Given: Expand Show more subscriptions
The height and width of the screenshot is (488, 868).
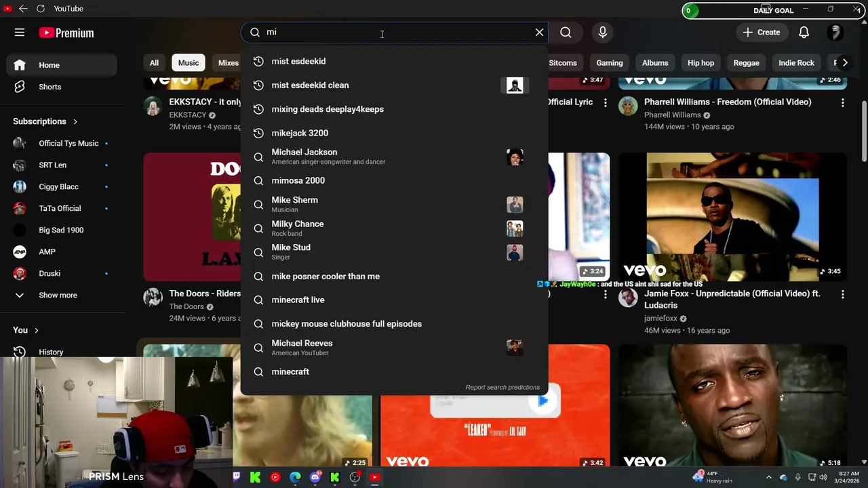Looking at the screenshot, I should point(62,296).
